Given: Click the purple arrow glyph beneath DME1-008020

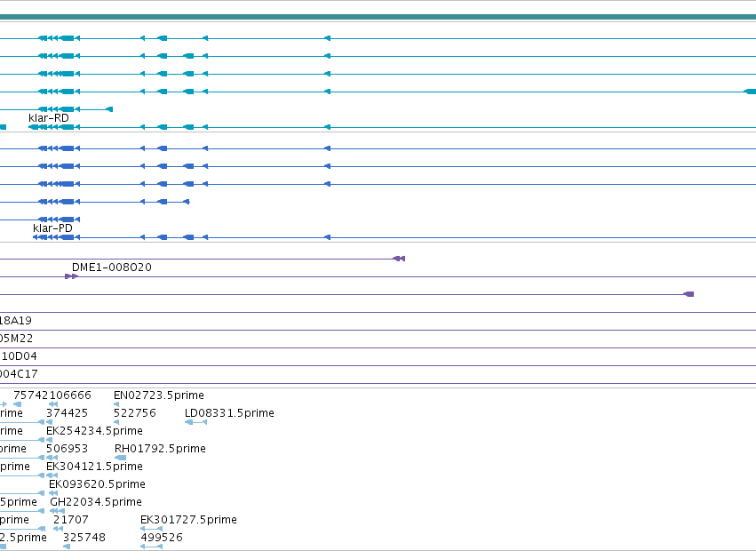Looking at the screenshot, I should tap(71, 276).
